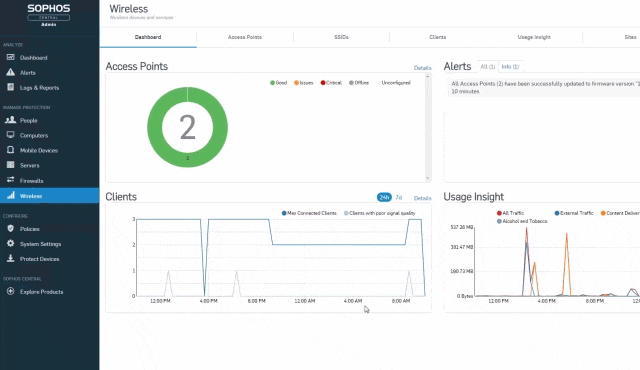Filter alerts by Info (1)
Viewport: 640px width, 370px height.
pos(510,66)
